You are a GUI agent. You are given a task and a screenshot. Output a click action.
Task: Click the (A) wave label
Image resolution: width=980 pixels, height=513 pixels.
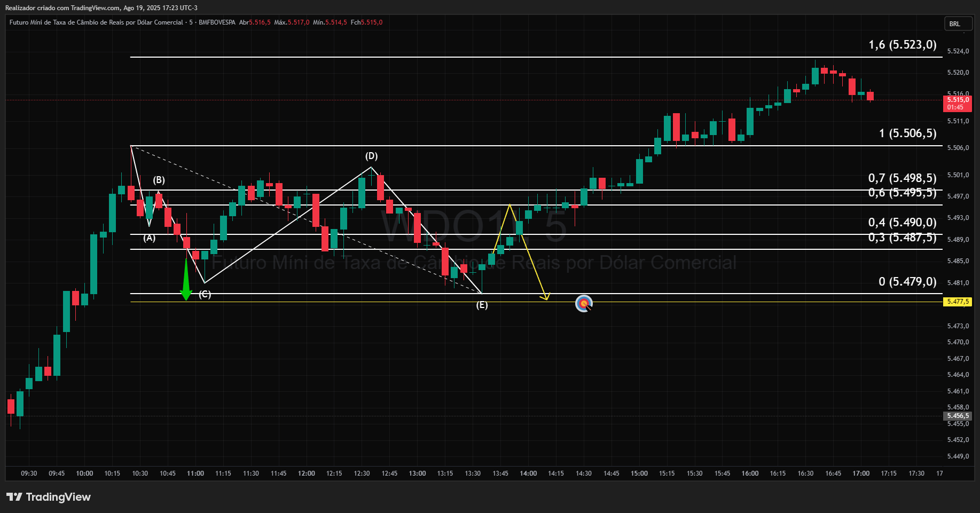[x=149, y=238]
